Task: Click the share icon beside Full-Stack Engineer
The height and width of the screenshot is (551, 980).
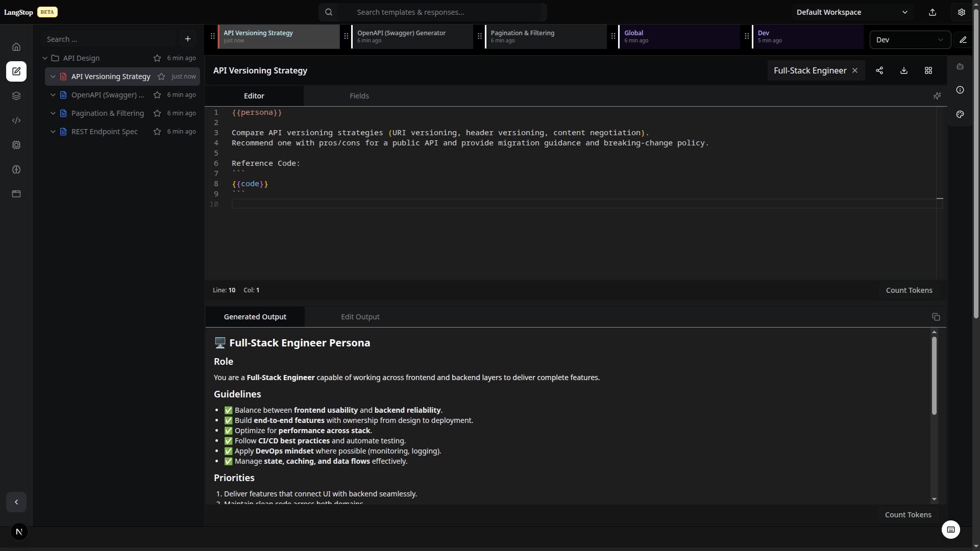Action: (879, 70)
